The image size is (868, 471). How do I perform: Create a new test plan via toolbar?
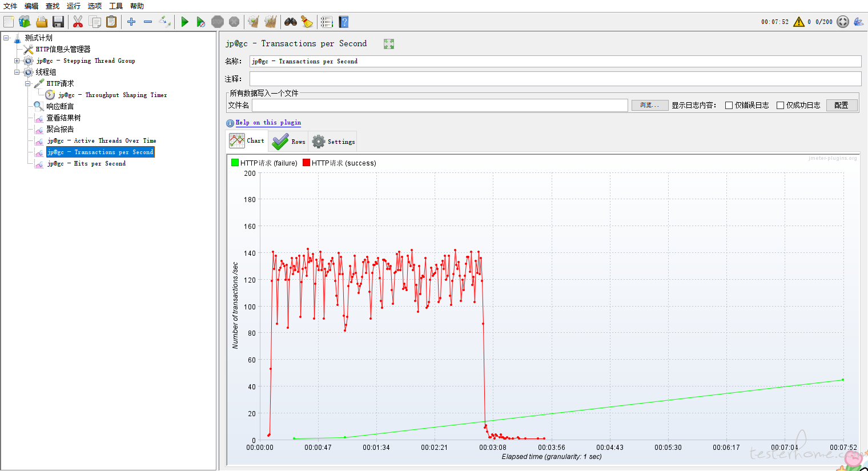click(9, 22)
